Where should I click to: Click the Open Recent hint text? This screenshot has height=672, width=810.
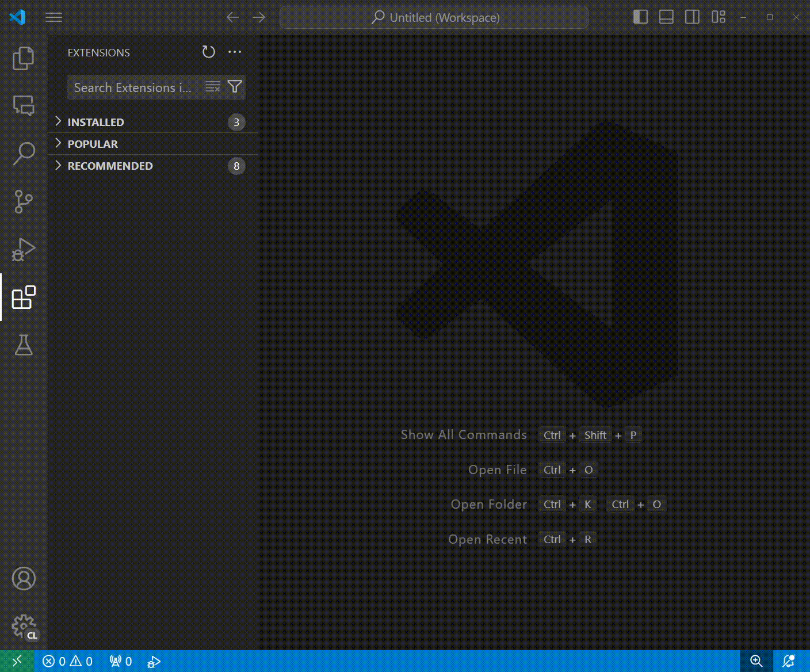point(488,539)
